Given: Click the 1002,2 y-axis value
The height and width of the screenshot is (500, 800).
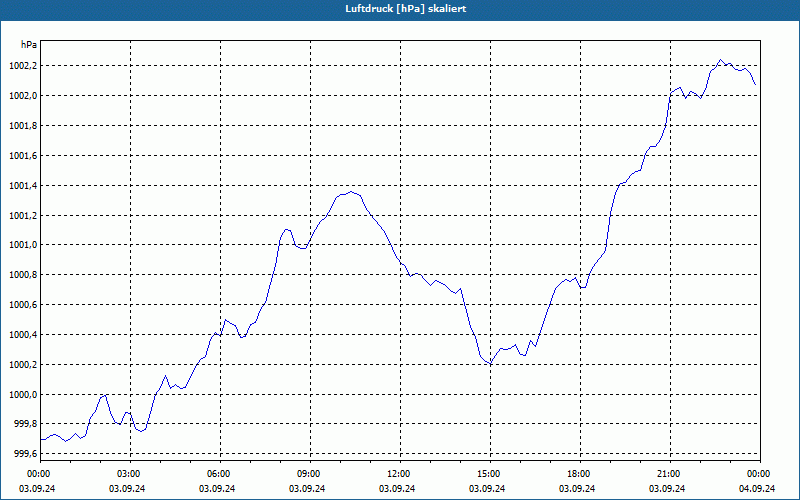Looking at the screenshot, I should pos(23,66).
